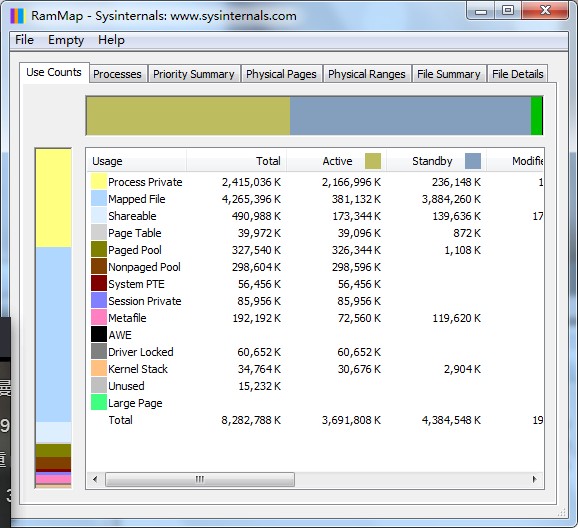Click the yellow Process Private color swatch
Viewport: 578px width, 528px height.
tap(99, 182)
